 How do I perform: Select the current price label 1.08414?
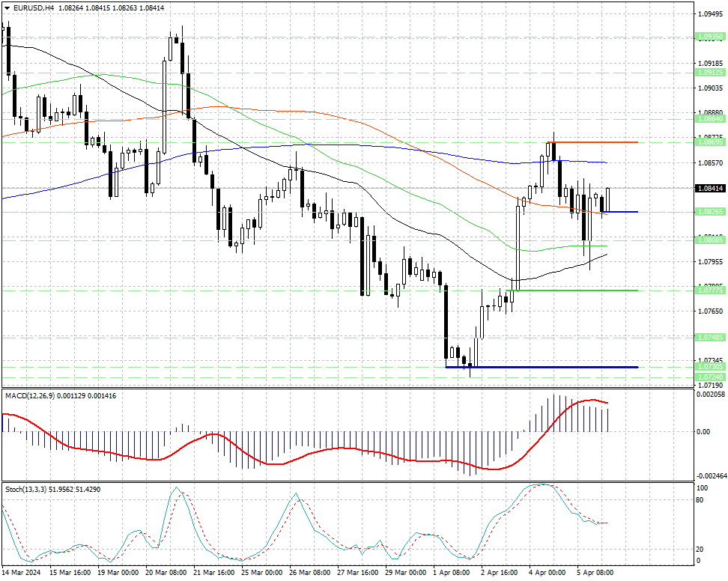point(710,188)
